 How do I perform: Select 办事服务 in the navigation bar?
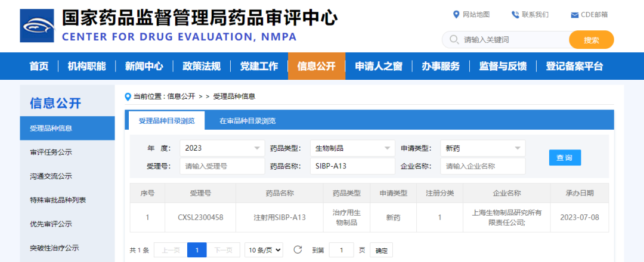(441, 66)
